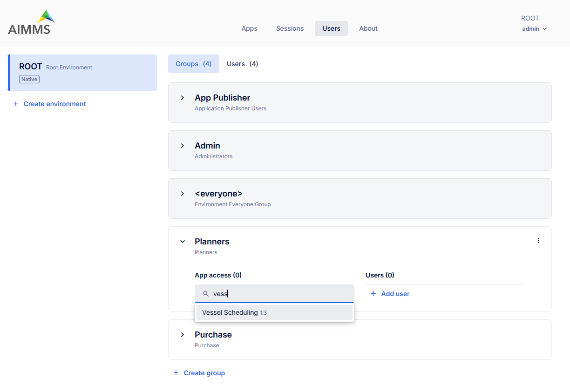Open the admin account dropdown

pos(534,29)
